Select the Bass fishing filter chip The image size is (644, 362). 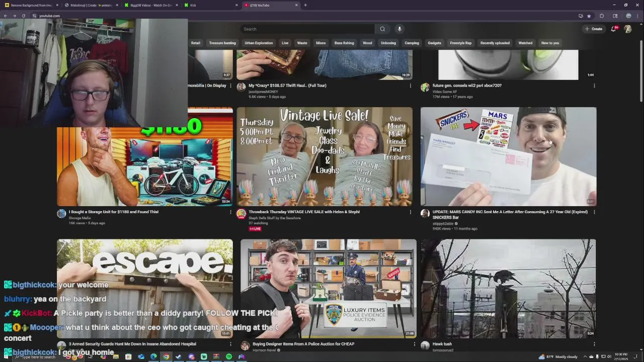pyautogui.click(x=344, y=43)
